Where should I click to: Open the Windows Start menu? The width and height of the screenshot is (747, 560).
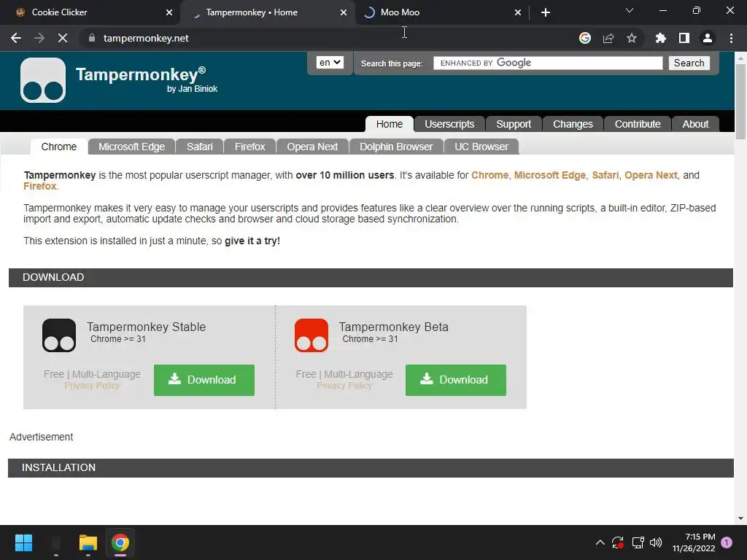point(23,542)
